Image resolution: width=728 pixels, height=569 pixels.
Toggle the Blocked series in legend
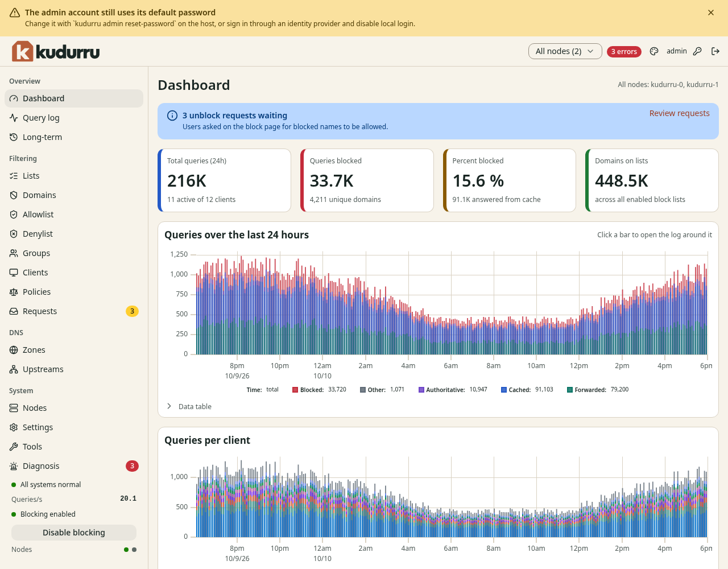[x=319, y=390]
